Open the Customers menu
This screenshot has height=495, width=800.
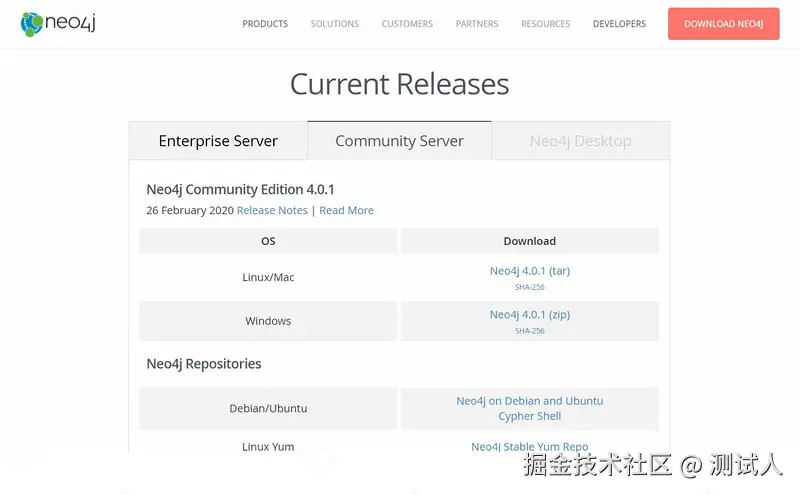(x=407, y=24)
